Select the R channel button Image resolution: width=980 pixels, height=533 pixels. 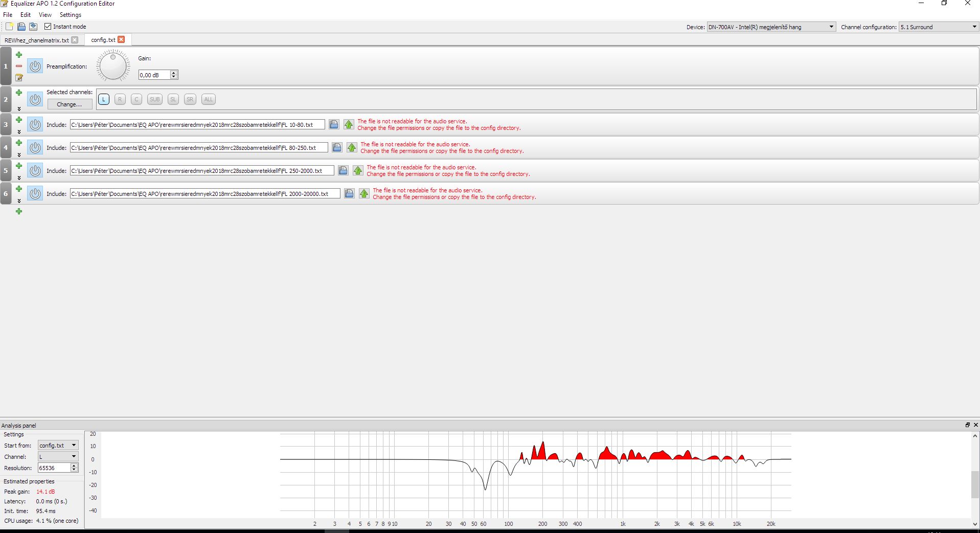pyautogui.click(x=120, y=99)
